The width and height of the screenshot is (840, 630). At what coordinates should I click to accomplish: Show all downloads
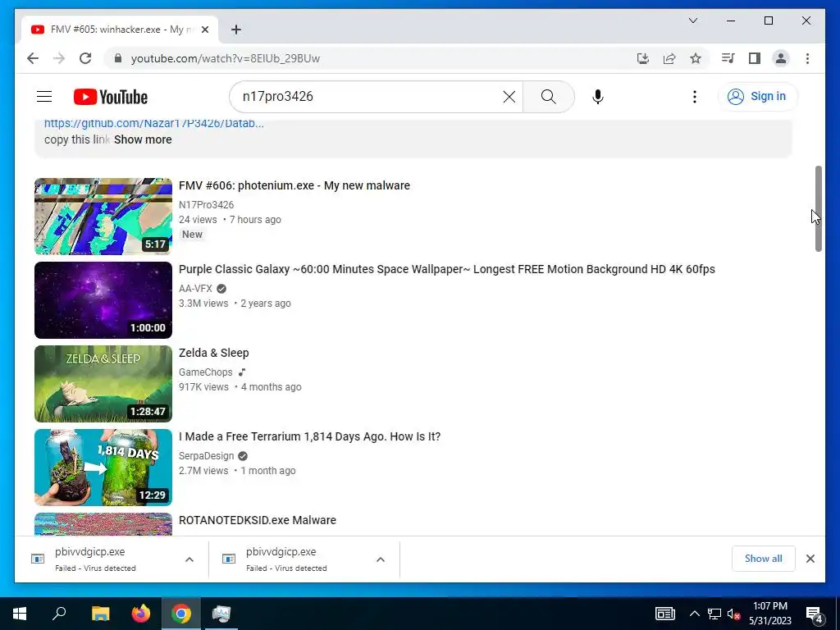pos(763,559)
